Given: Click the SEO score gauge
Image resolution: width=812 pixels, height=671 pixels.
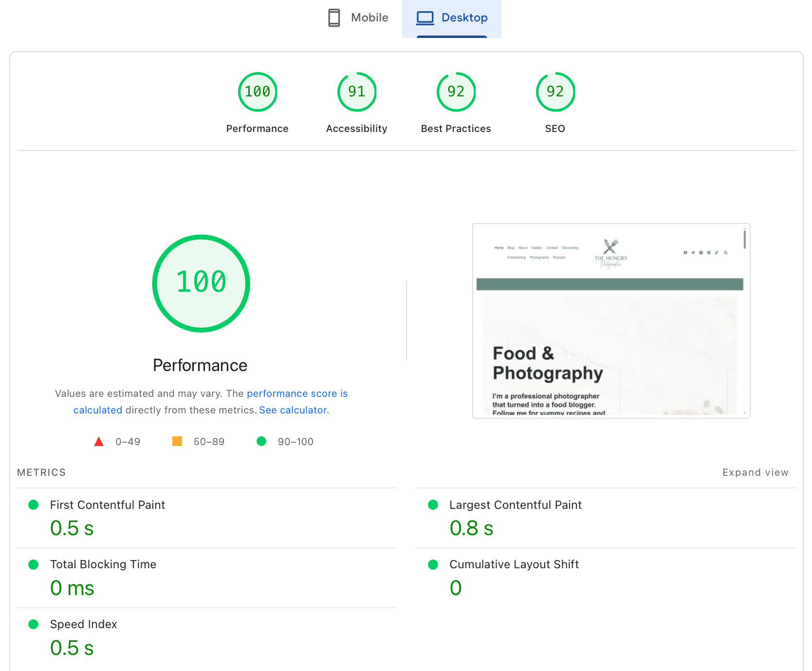Looking at the screenshot, I should (x=555, y=92).
